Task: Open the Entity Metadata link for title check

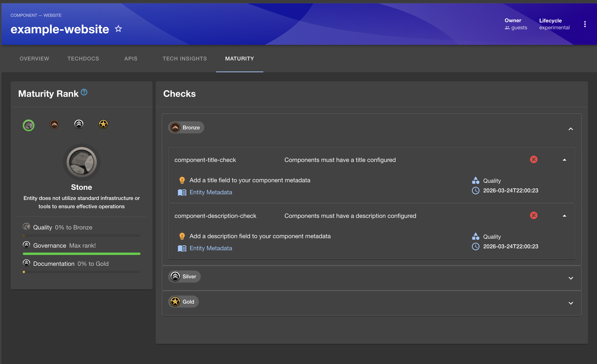Action: coord(211,192)
